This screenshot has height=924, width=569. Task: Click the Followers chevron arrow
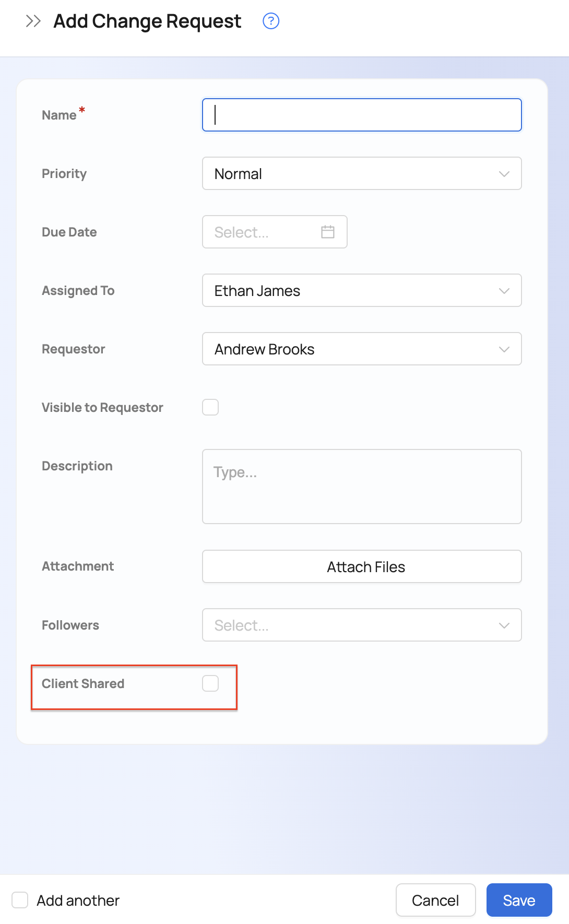[504, 625]
